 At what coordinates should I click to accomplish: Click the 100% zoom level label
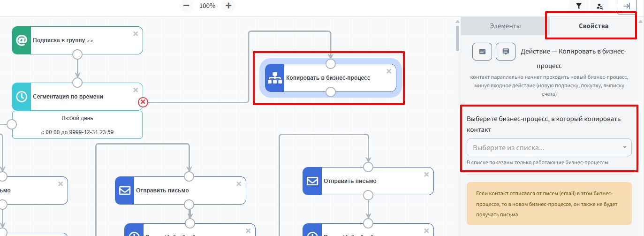click(x=207, y=6)
